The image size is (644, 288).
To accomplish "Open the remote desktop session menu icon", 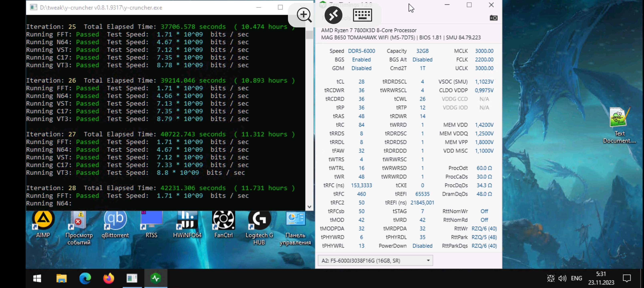I will click(x=333, y=15).
